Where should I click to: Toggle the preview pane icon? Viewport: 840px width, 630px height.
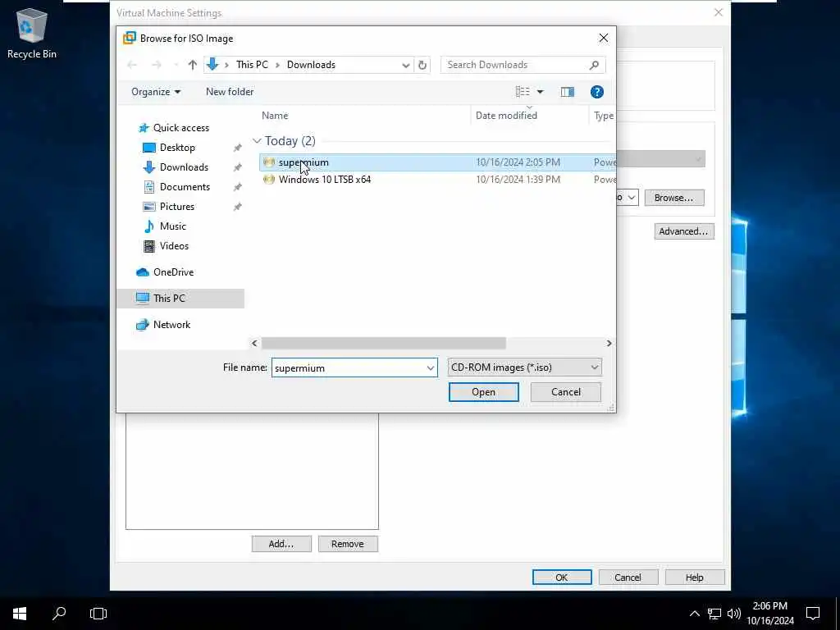pos(568,92)
